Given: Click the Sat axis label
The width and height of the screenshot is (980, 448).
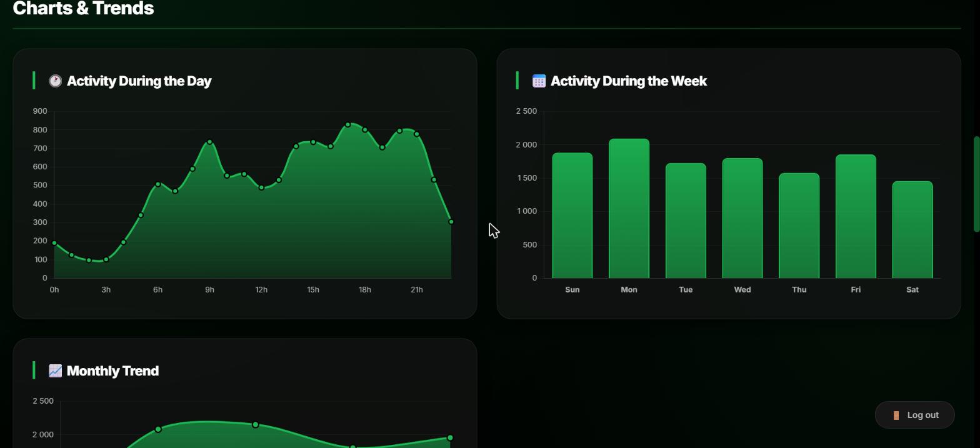Looking at the screenshot, I should [912, 290].
